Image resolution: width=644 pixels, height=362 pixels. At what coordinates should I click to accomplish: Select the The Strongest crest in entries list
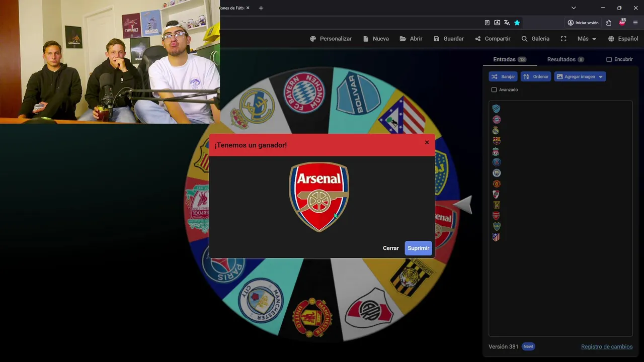[496, 205]
